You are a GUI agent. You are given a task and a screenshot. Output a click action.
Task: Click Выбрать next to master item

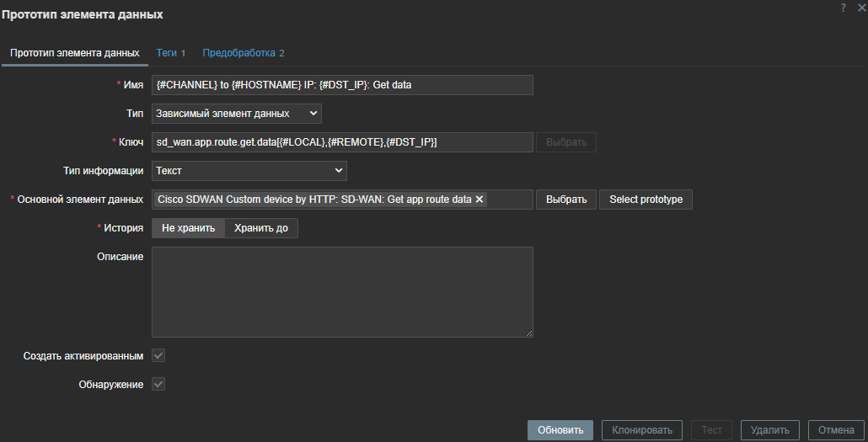(x=566, y=200)
